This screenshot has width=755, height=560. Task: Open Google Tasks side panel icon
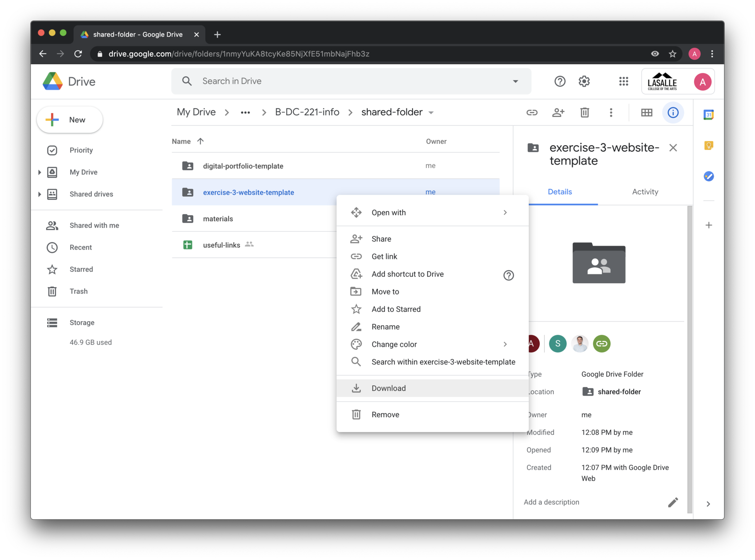tap(709, 176)
